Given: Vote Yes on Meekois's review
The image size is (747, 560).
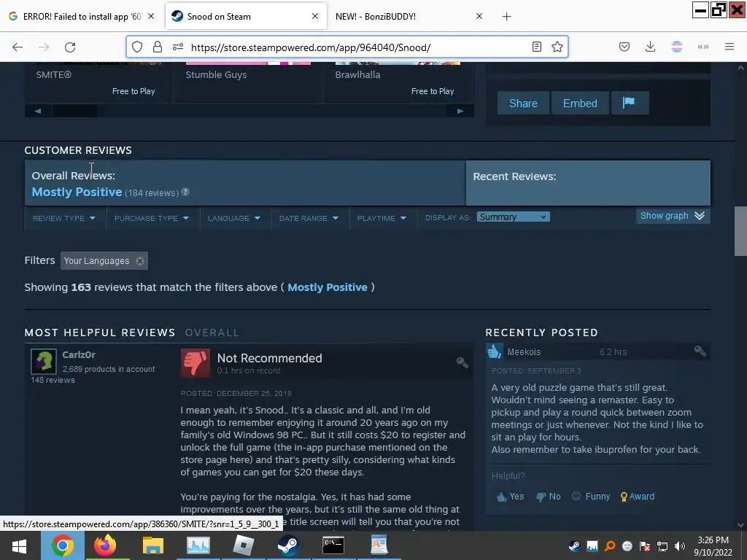Looking at the screenshot, I should 510,496.
